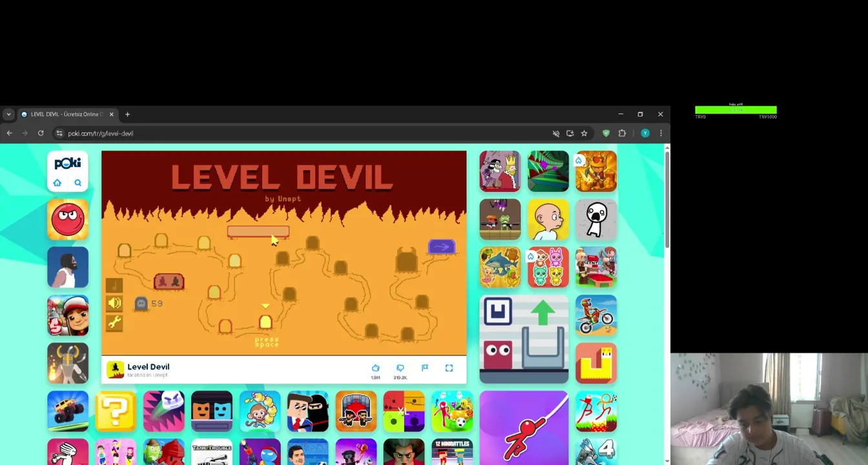Open the monkey with balloons game thumbnail
This screenshot has height=465, width=868.
pyautogui.click(x=260, y=411)
